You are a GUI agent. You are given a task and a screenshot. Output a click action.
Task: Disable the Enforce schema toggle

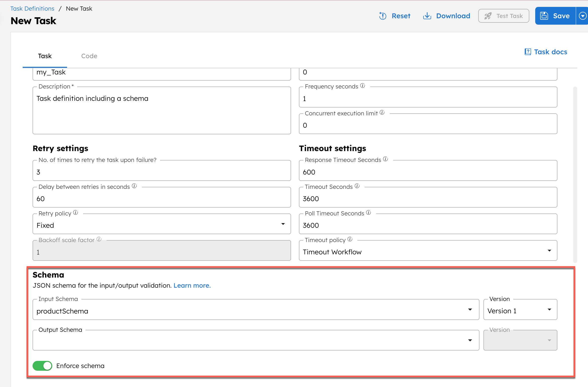tap(42, 366)
